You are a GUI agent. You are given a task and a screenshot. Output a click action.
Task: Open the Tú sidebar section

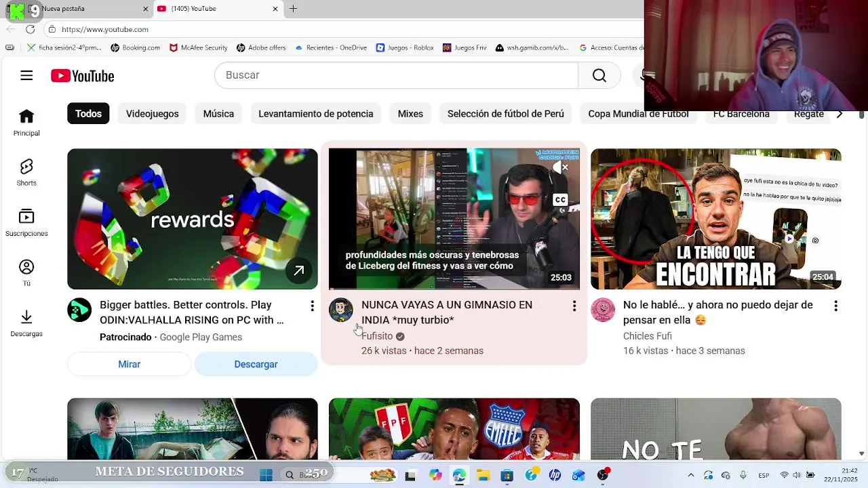tap(26, 273)
